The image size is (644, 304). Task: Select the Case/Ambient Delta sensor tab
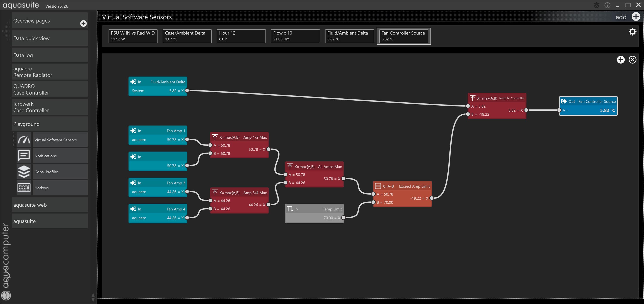point(187,36)
